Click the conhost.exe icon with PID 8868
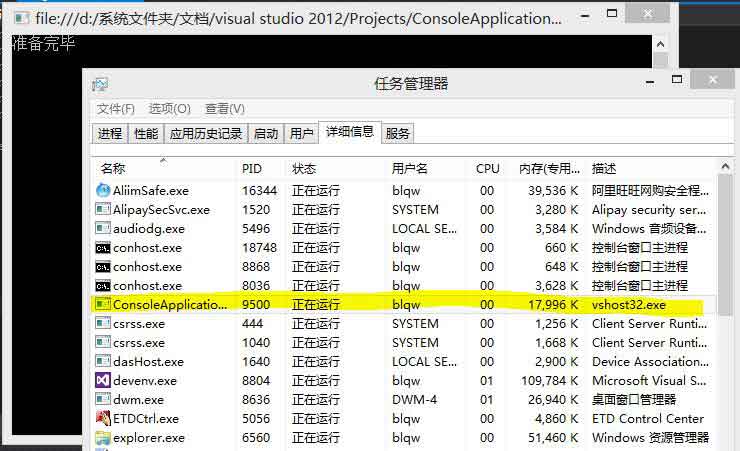The height and width of the screenshot is (451, 740). pyautogui.click(x=103, y=267)
